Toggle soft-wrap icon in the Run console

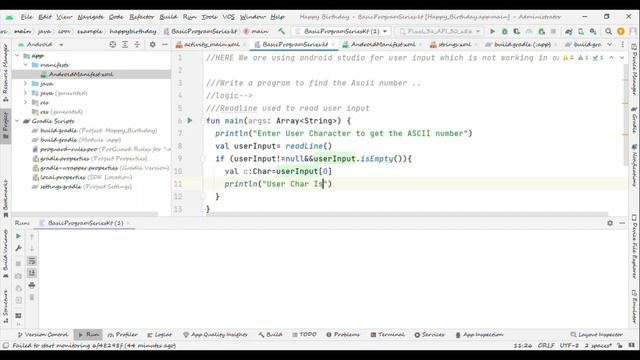click(x=32, y=261)
